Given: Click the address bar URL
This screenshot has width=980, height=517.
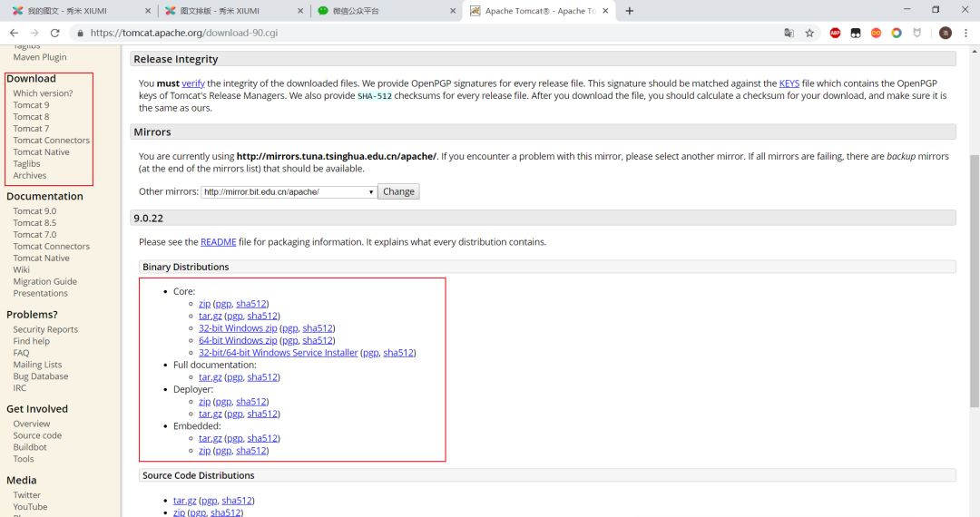Looking at the screenshot, I should coord(183,33).
